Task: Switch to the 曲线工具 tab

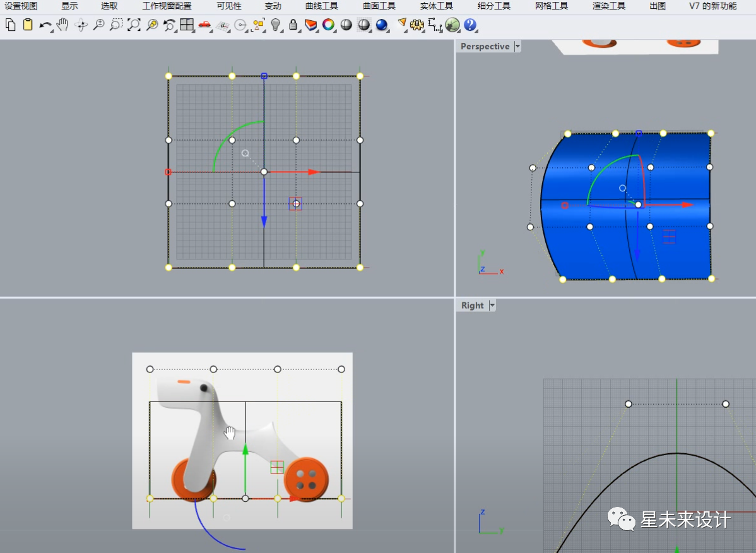Action: 322,6
